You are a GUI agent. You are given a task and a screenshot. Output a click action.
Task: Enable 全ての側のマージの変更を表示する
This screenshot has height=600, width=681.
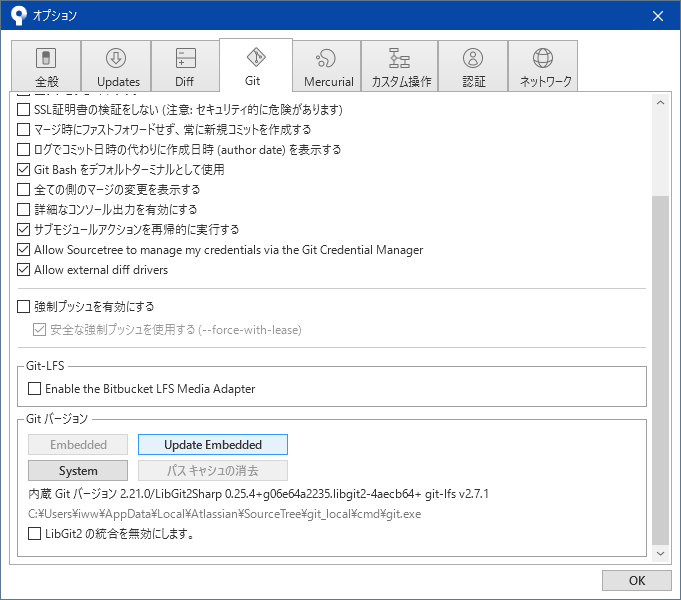[x=23, y=189]
